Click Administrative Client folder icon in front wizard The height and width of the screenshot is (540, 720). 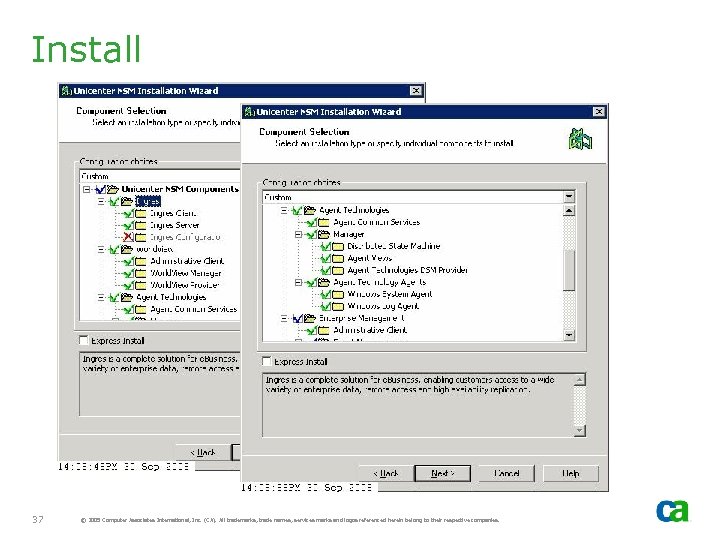pos(324,330)
